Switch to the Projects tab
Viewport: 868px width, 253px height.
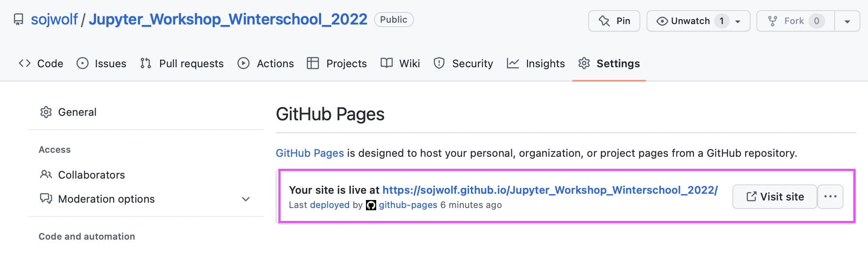coord(337,63)
